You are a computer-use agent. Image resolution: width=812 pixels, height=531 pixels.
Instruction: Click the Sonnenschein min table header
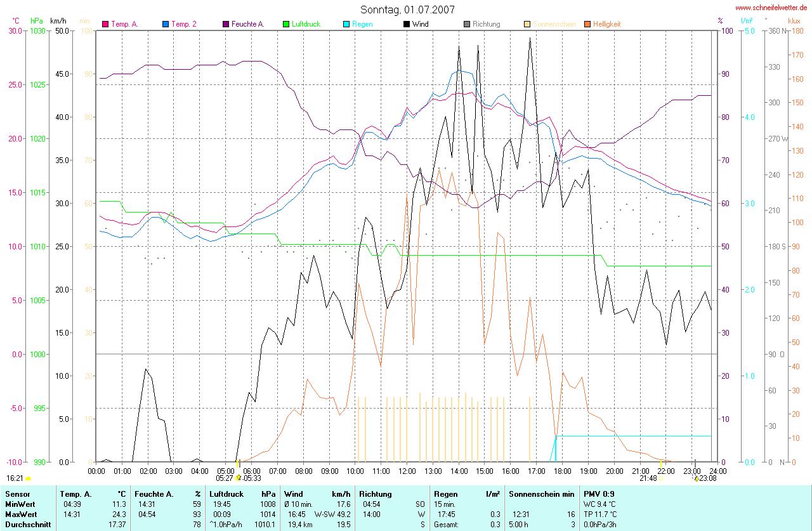(x=541, y=494)
